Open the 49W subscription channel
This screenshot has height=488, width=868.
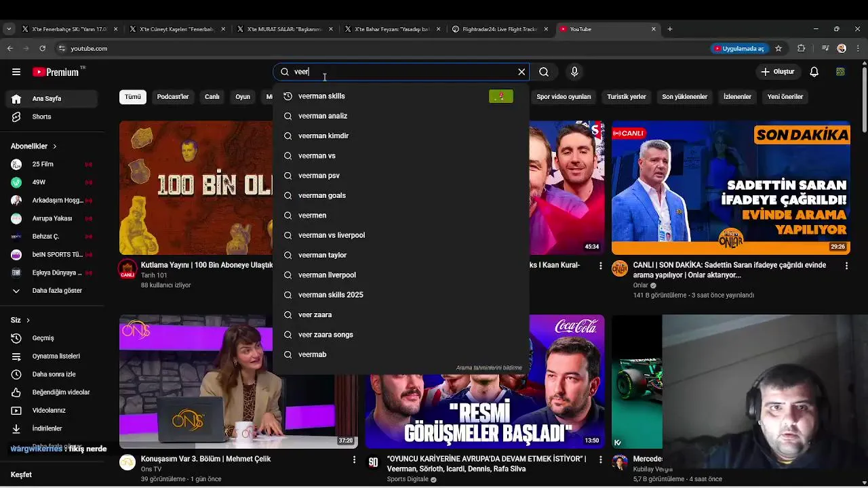(x=52, y=182)
